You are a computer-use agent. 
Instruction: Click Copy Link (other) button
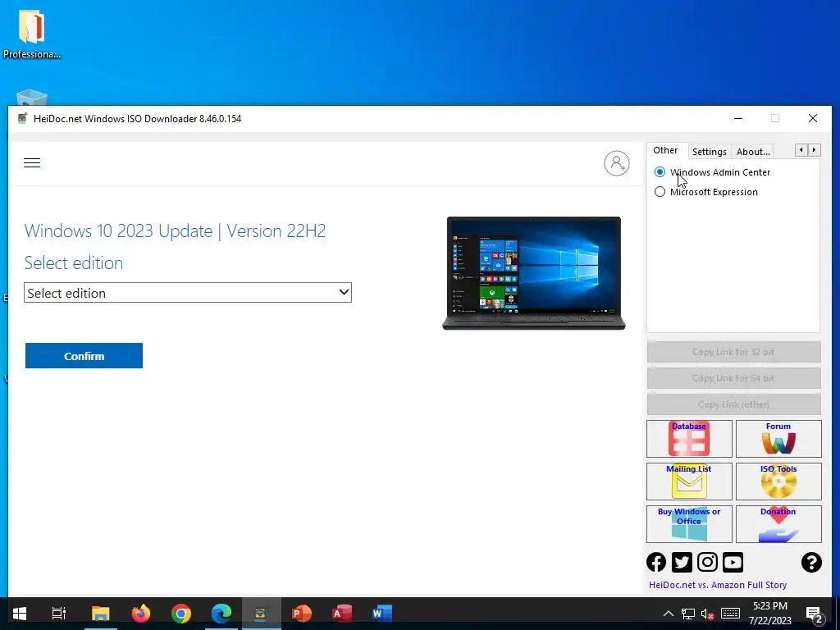point(733,404)
